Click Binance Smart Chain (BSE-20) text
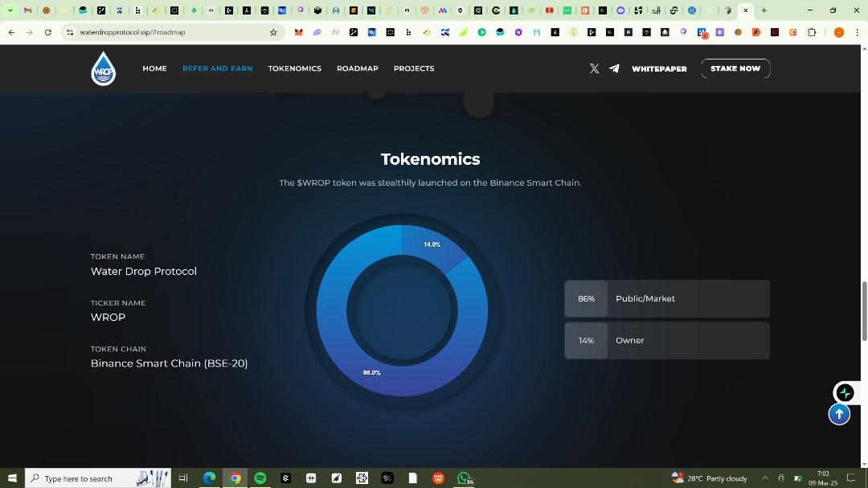The height and width of the screenshot is (488, 868). (x=170, y=363)
